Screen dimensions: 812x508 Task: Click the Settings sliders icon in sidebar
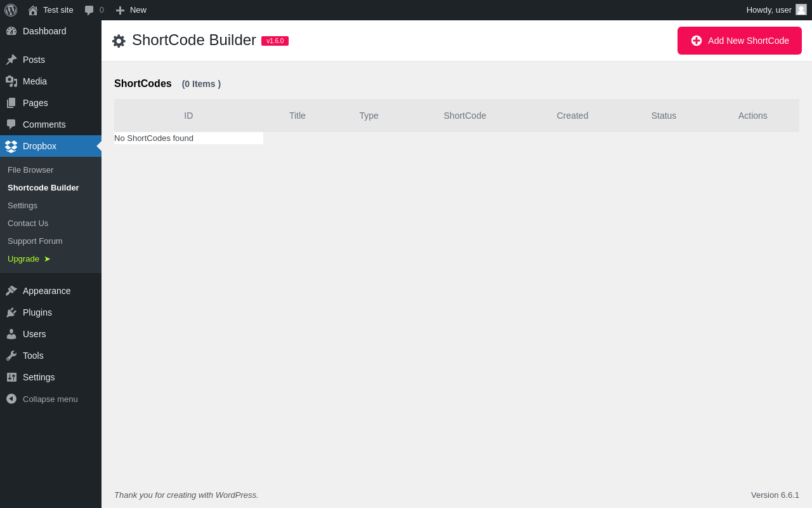pos(11,377)
